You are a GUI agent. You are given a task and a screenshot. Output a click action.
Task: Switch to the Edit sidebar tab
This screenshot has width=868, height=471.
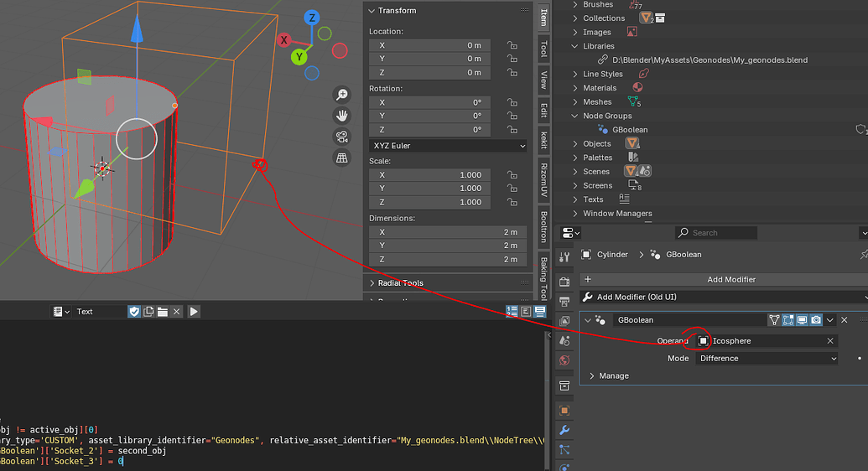pyautogui.click(x=543, y=110)
